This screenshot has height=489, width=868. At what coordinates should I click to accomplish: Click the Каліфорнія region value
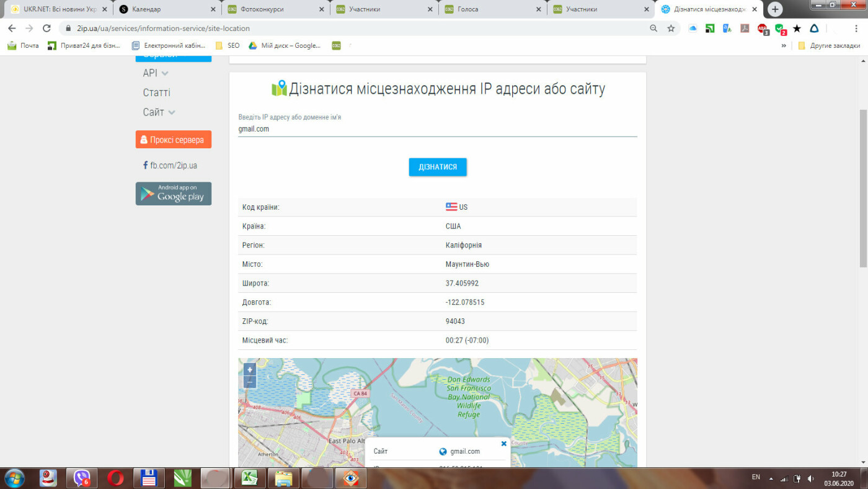tap(464, 245)
